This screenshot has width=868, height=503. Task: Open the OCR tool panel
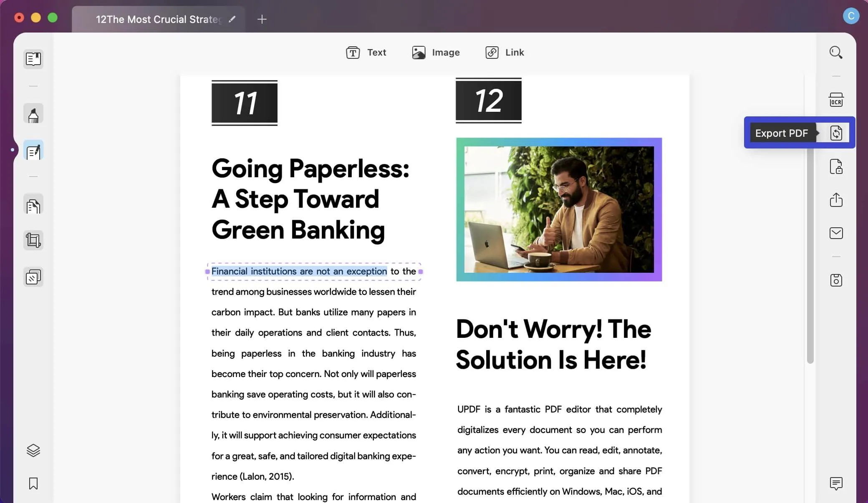click(x=835, y=99)
